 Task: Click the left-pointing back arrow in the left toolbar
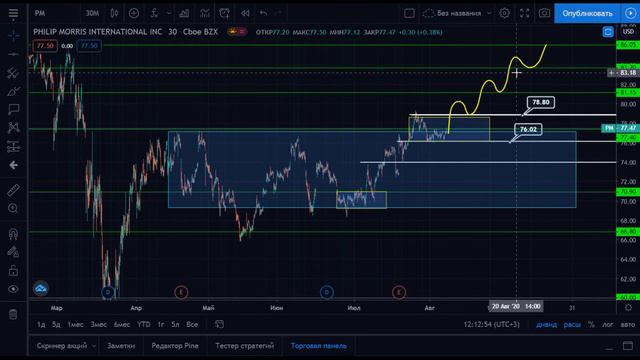click(13, 165)
